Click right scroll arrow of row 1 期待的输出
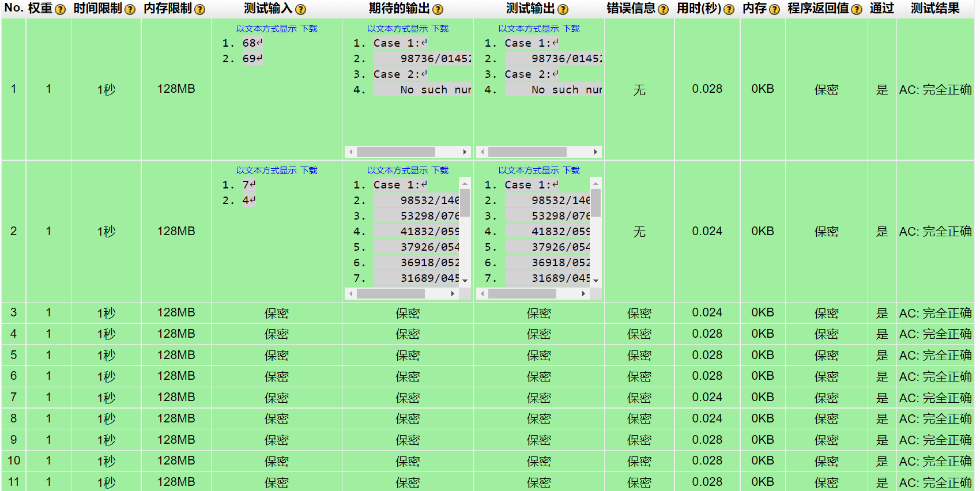 pyautogui.click(x=465, y=152)
